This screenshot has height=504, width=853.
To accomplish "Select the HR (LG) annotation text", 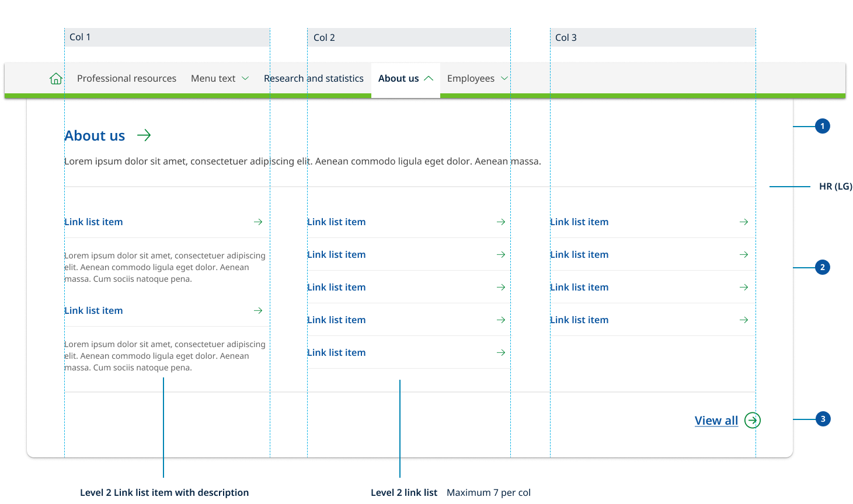I will [x=835, y=187].
